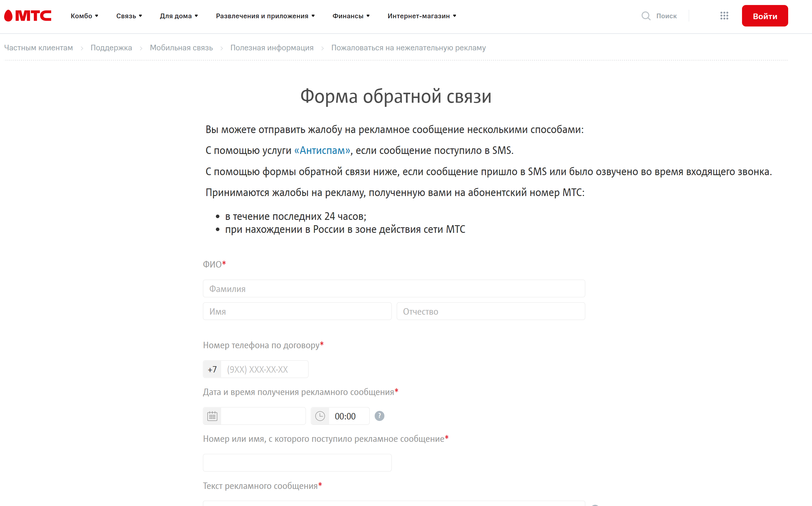Go to Частным клиентам breadcrumb
This screenshot has height=506, width=812.
tap(39, 48)
